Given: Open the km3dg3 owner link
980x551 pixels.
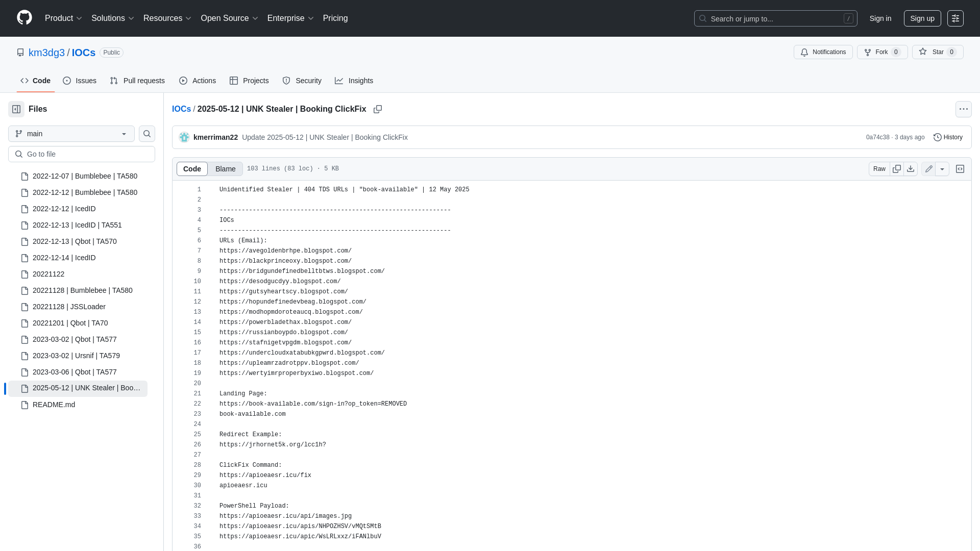Looking at the screenshot, I should (x=46, y=53).
